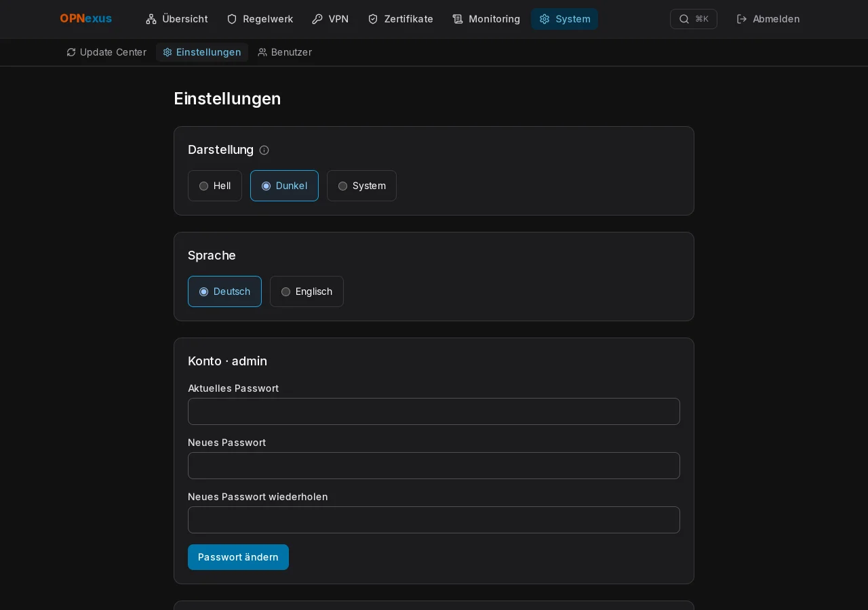868x610 pixels.
Task: Focus the Aktuelles Passwort field
Action: tap(434, 411)
